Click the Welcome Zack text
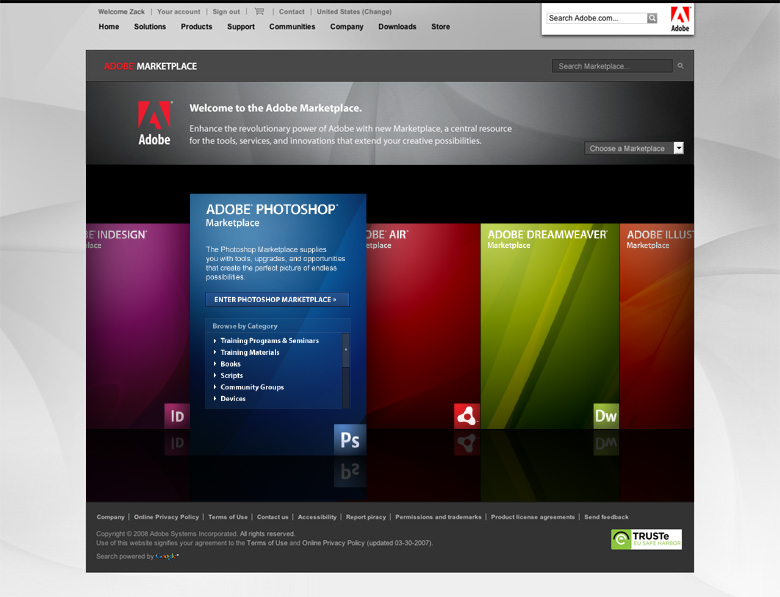 [121, 11]
